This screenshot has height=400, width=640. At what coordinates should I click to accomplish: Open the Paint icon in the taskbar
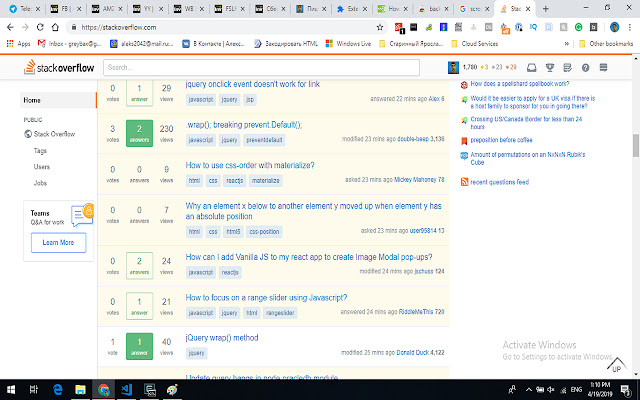pyautogui.click(x=172, y=390)
